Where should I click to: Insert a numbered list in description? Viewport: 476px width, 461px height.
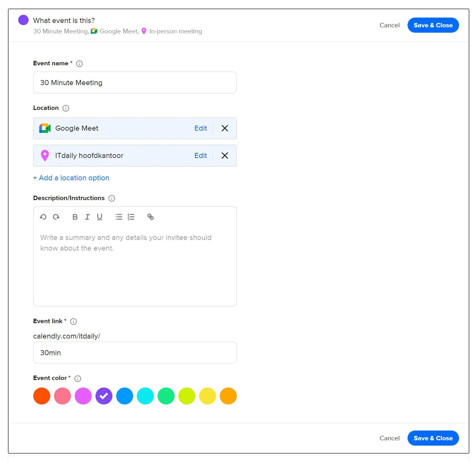(x=131, y=217)
